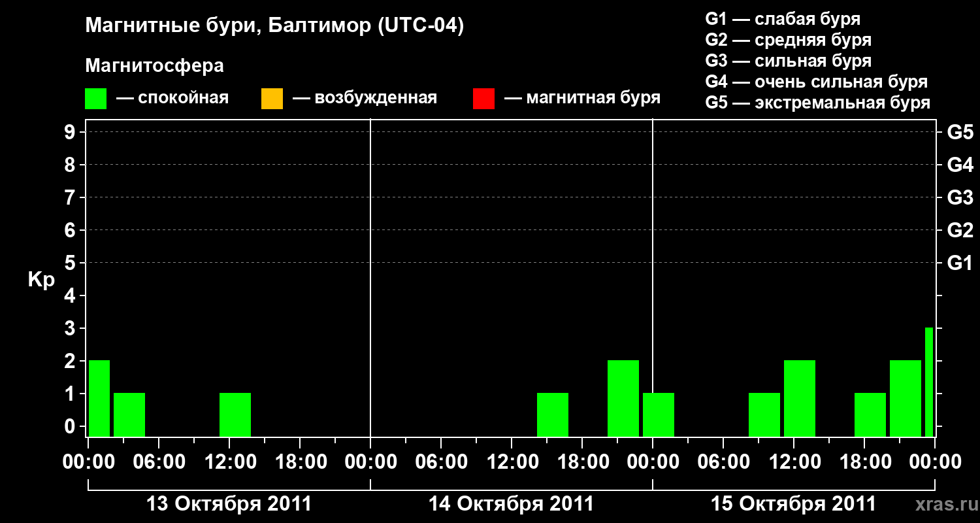This screenshot has height=523, width=980.
Task: Click the 'G1 — слабая буря' legend line
Action: (x=783, y=19)
